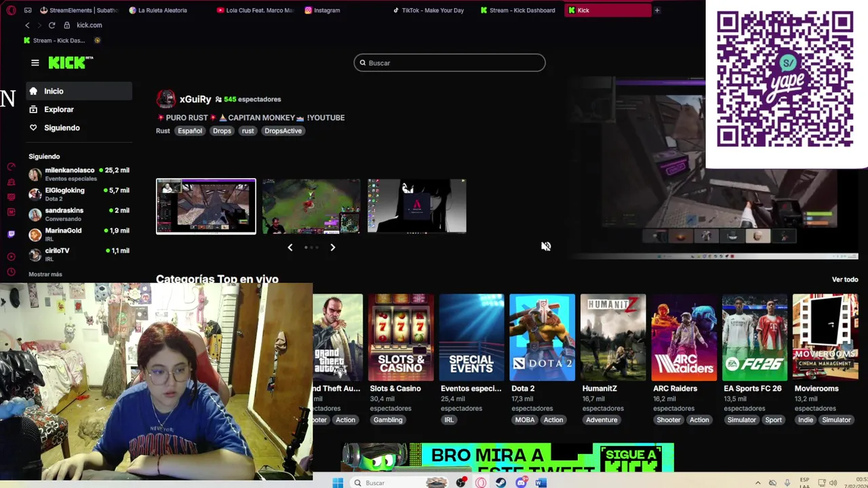Open Opera GX from the taskbar
The image size is (868, 488).
pyautogui.click(x=481, y=483)
